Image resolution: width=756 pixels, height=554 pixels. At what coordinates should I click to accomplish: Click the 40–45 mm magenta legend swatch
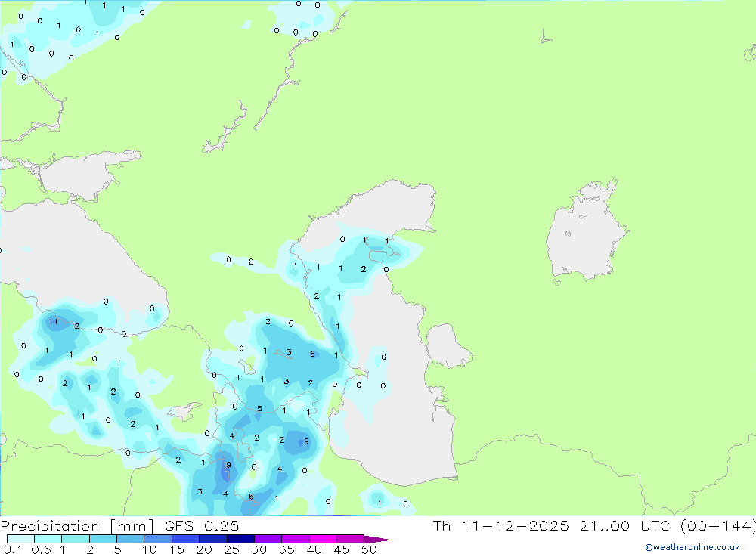point(323,539)
